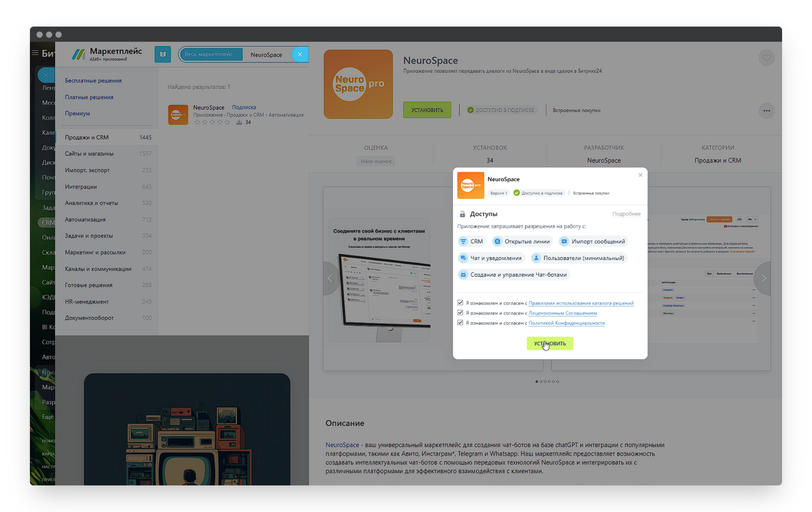Click the Пользователи (минимальный) permission chip
812x512 pixels.
[x=578, y=258]
